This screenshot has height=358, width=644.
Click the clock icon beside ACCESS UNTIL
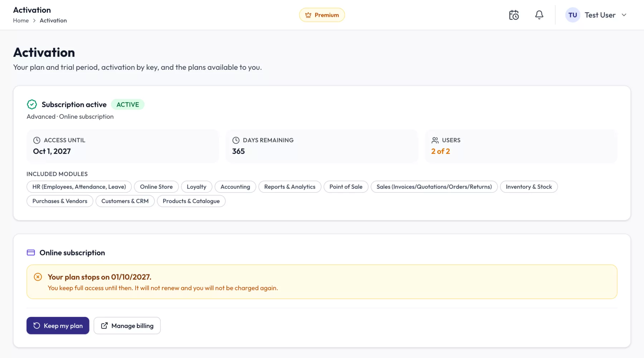(x=36, y=140)
